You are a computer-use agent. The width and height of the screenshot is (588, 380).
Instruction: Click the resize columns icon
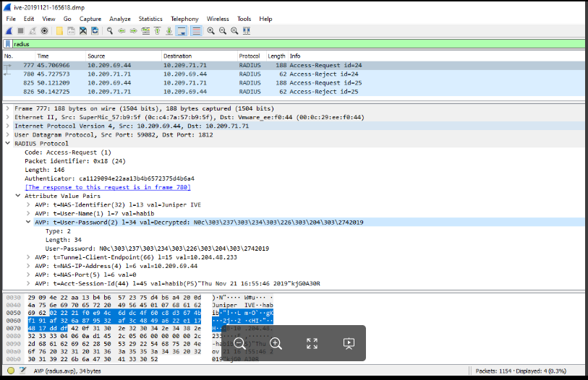(247, 31)
